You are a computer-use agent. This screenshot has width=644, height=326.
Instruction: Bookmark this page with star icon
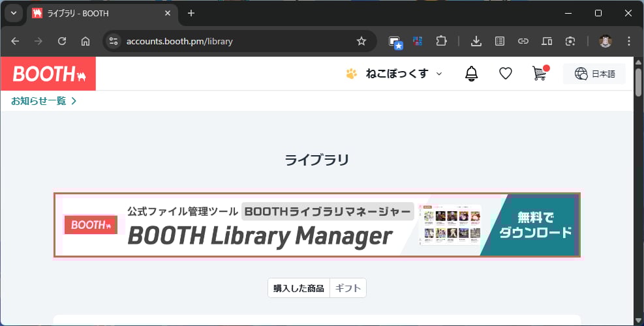coord(361,41)
